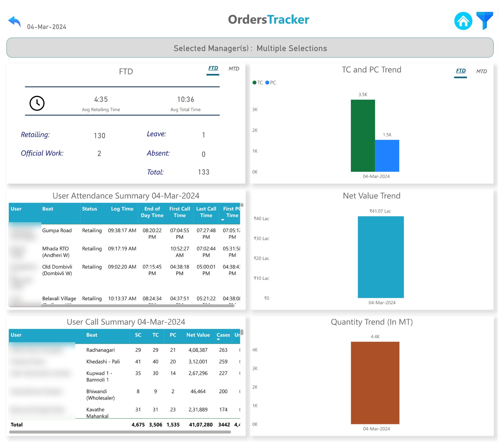The image size is (504, 447).
Task: Click the attendance table horizontal scrollbar
Action: (x=121, y=306)
